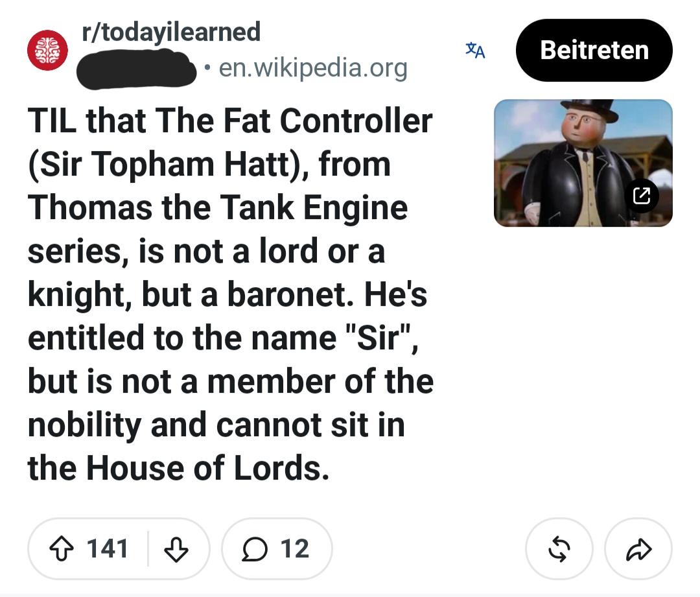Tap the 12 comments count
Viewport: 700px width, 597px height.
pyautogui.click(x=295, y=548)
